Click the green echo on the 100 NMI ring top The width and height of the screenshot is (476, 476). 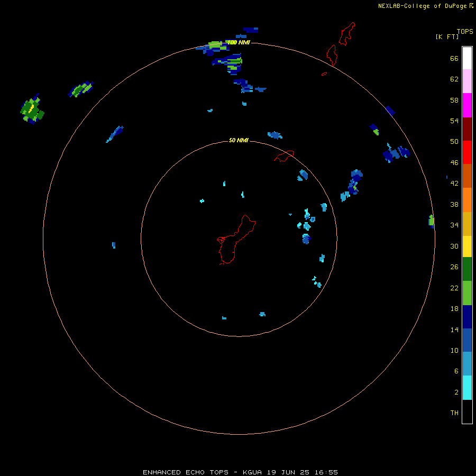216,46
